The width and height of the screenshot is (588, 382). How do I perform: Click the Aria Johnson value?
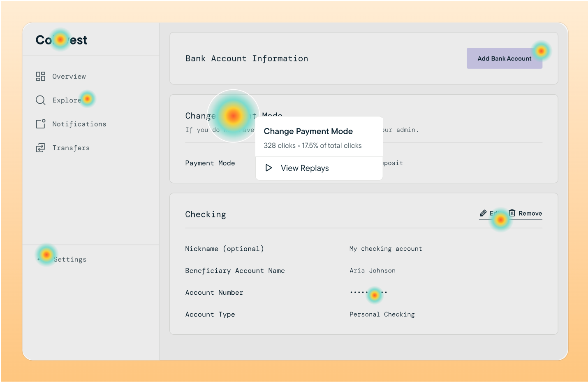[373, 270]
